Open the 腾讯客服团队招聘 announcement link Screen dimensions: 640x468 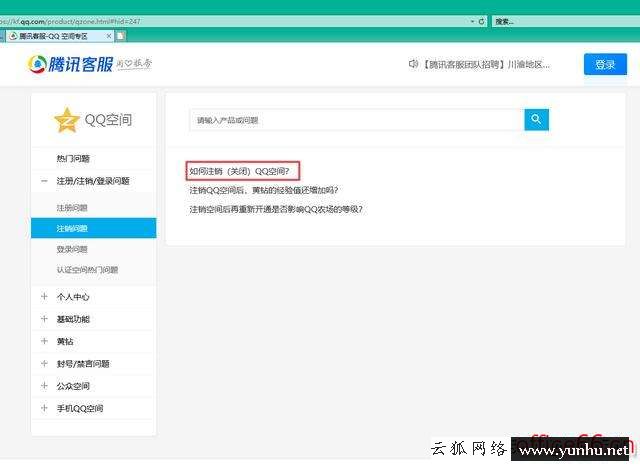click(486, 64)
